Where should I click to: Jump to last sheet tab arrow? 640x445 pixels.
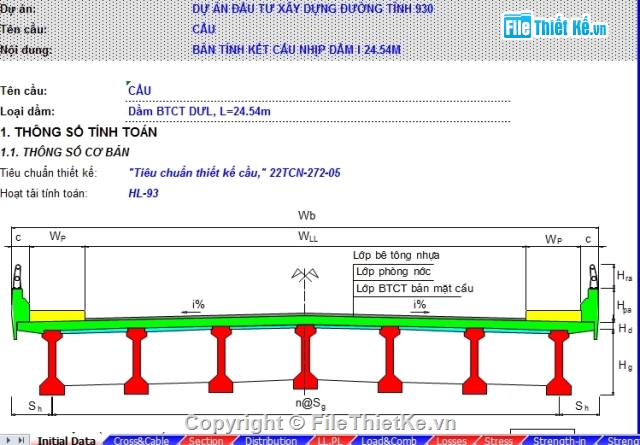pyautogui.click(x=22, y=440)
